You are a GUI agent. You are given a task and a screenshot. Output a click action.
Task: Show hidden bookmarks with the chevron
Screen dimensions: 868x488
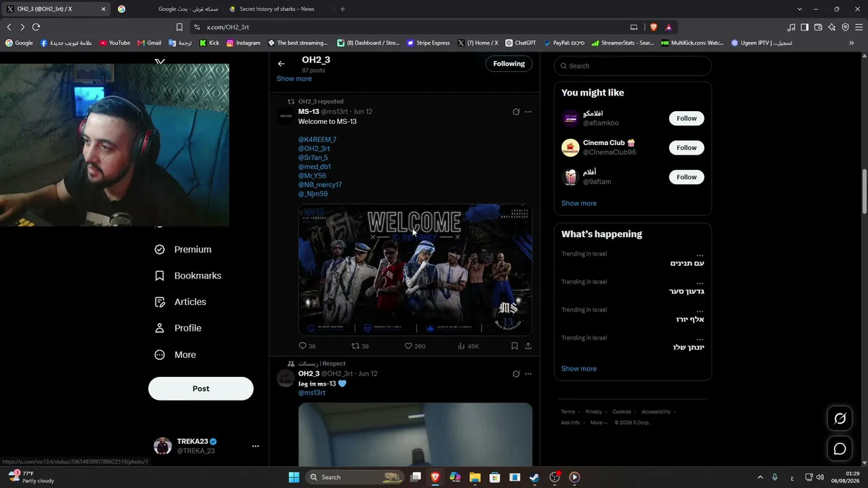[x=852, y=43]
